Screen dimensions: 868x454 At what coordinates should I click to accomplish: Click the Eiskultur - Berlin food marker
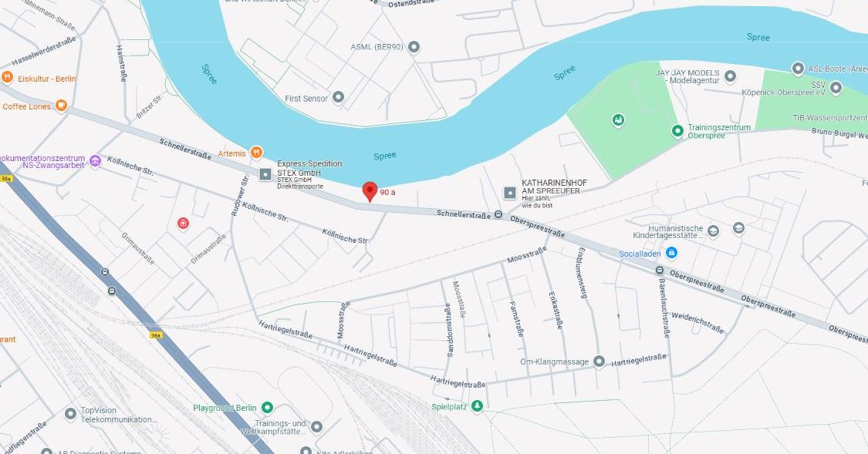pyautogui.click(x=7, y=77)
